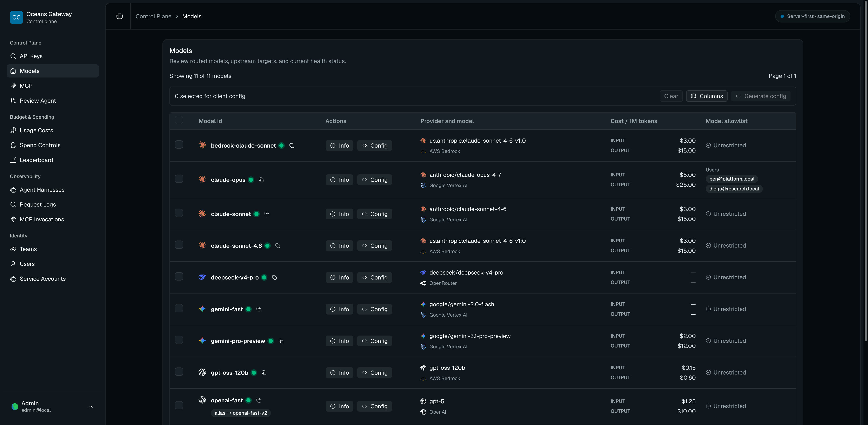The image size is (868, 425).
Task: Click the green health dot for claude-sonnet
Action: [x=256, y=214]
